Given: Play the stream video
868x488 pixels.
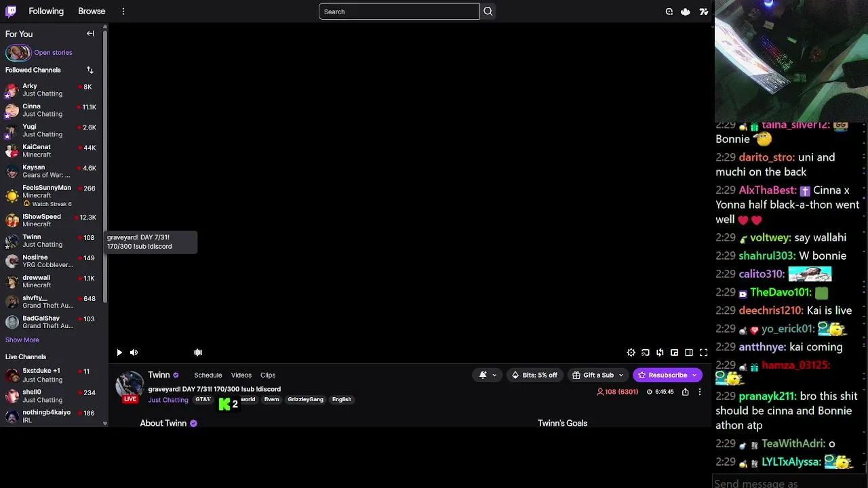Looking at the screenshot, I should point(119,352).
